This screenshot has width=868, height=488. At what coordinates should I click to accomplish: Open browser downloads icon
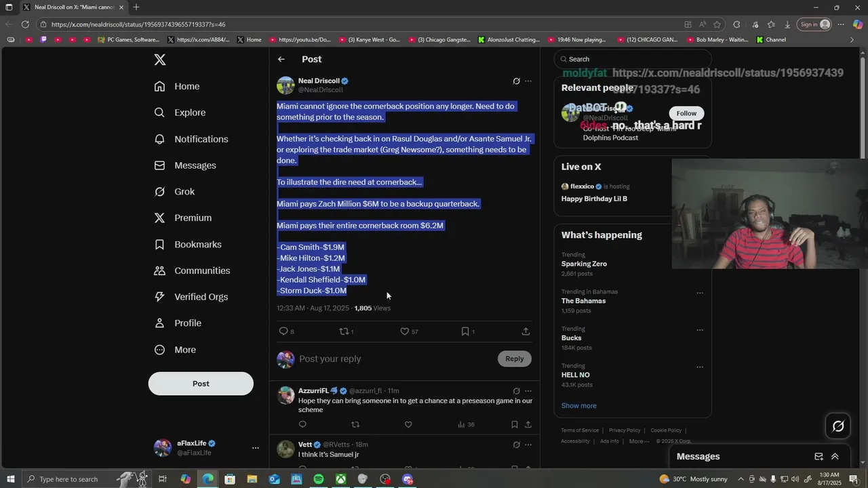[787, 24]
